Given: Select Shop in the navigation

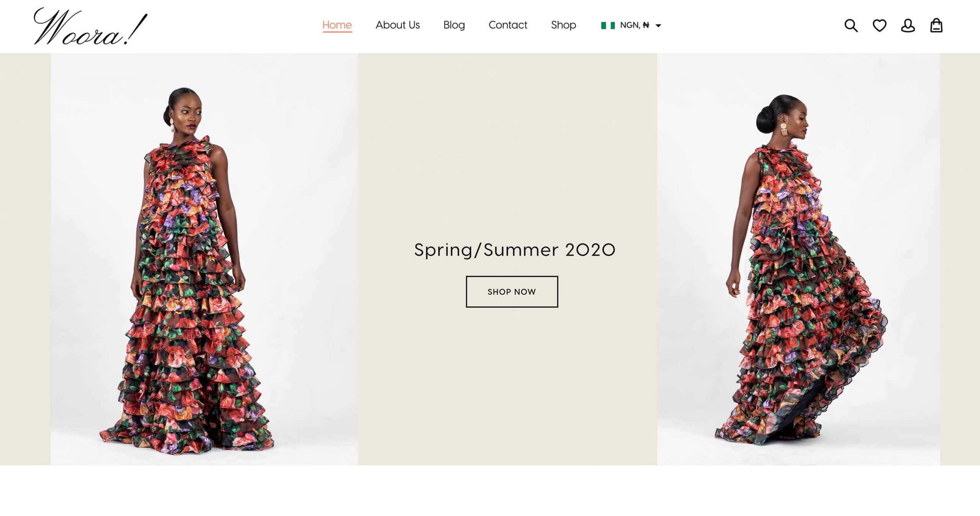Looking at the screenshot, I should coord(563,25).
